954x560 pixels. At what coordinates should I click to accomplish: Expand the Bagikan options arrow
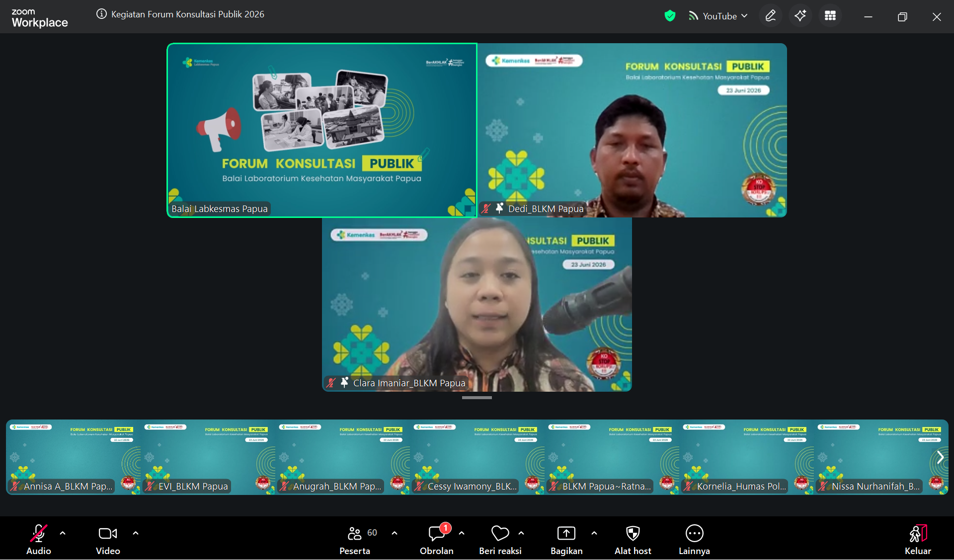pos(594,533)
